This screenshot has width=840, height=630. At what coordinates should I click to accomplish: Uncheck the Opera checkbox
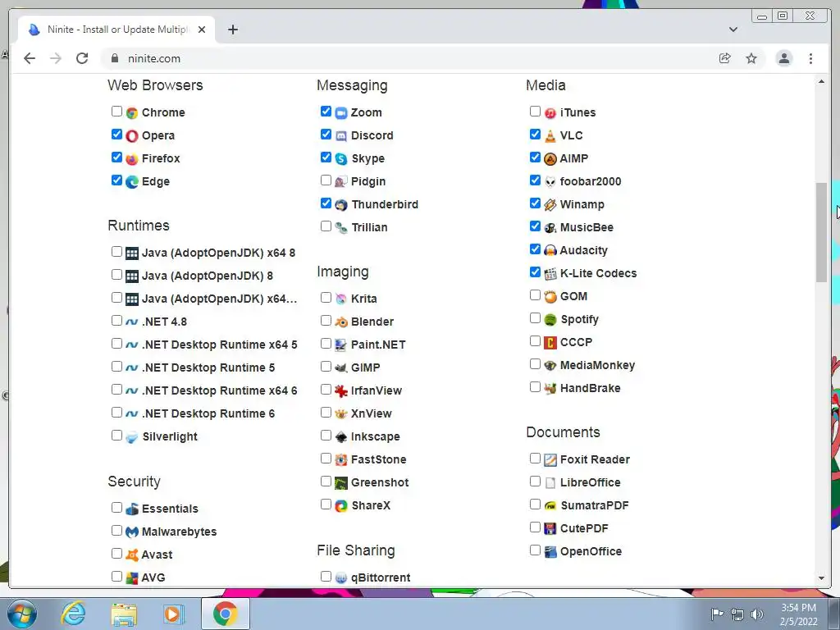click(x=116, y=134)
